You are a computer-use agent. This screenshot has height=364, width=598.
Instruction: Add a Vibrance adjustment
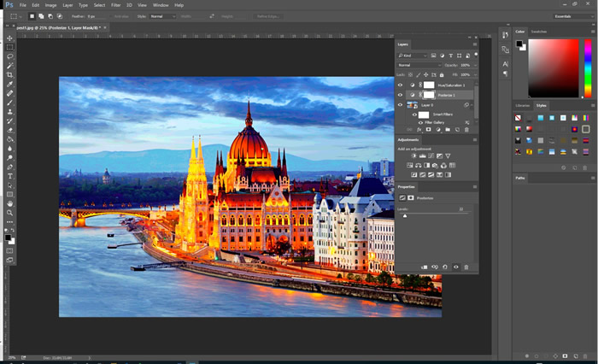(x=448, y=156)
